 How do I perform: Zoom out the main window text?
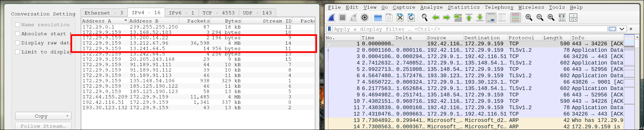pyautogui.click(x=540, y=17)
